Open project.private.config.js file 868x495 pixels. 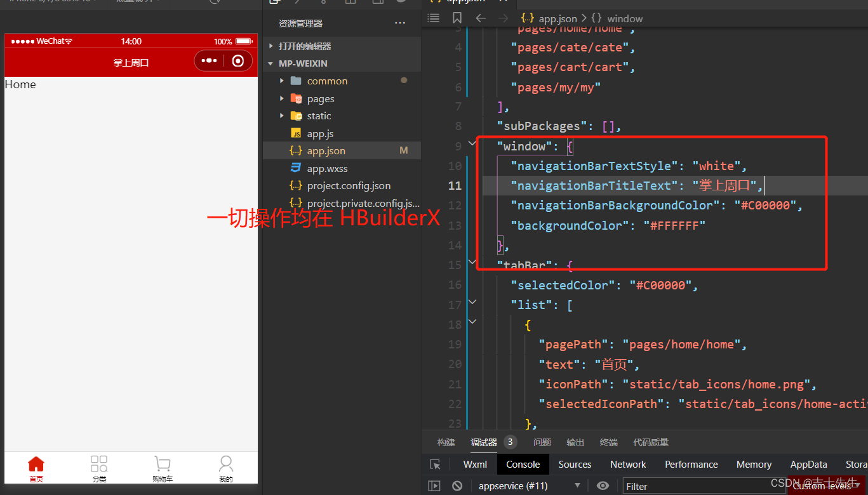(x=342, y=203)
